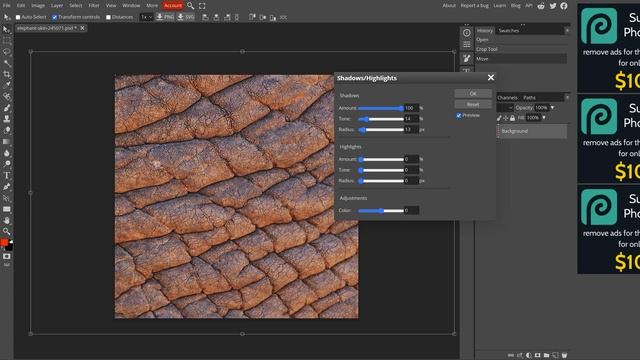Select the Magic Wand tool
The image size is (640, 360).
[7, 63]
